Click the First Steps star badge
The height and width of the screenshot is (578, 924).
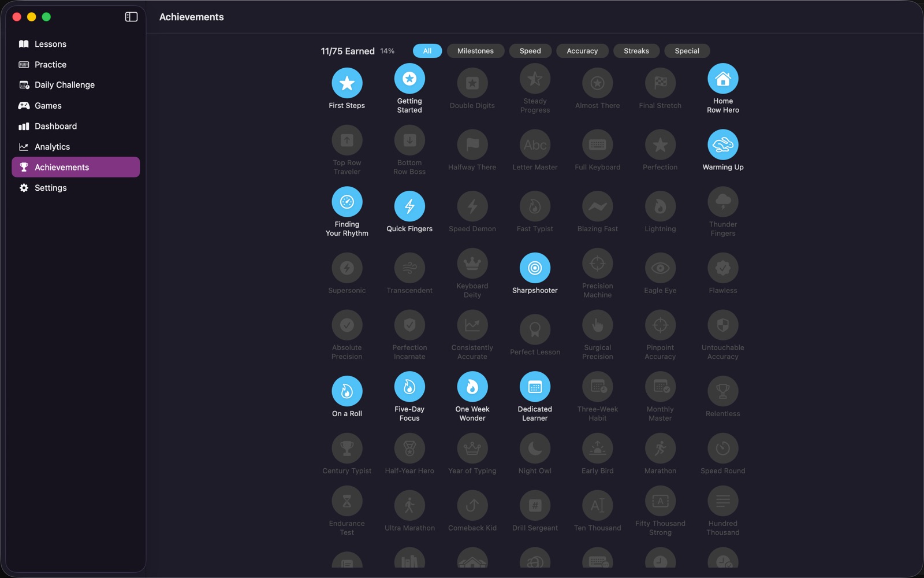coord(346,83)
